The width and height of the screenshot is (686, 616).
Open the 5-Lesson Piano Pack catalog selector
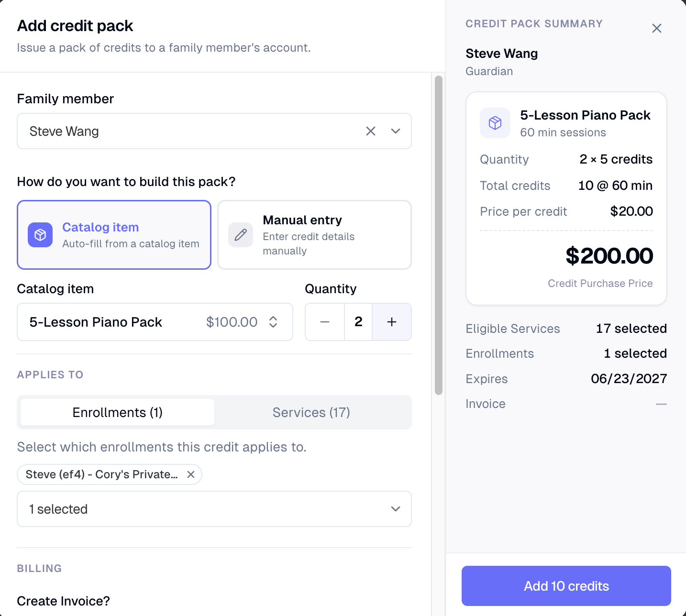pos(155,322)
